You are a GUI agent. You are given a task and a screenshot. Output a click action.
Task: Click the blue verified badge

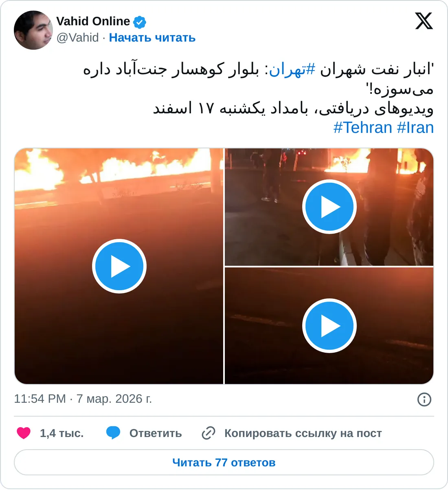[140, 22]
